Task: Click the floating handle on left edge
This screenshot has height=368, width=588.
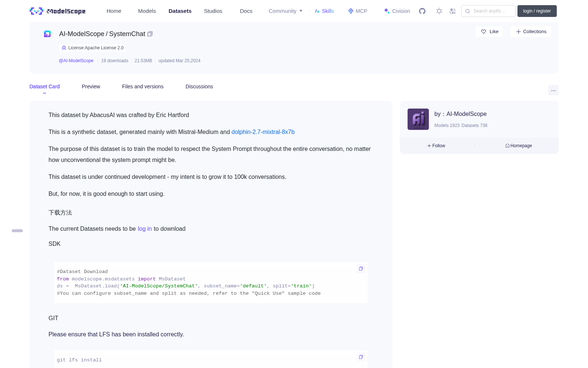Action: (x=17, y=231)
